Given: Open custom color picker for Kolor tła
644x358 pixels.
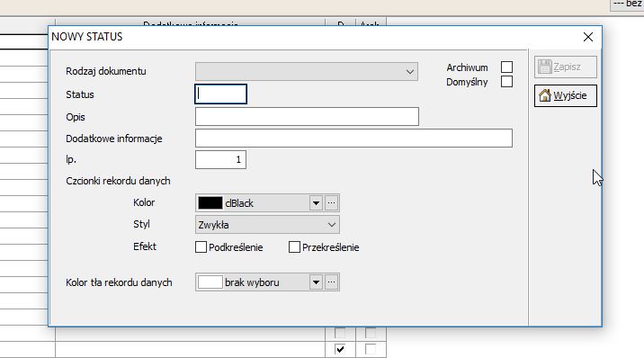Looking at the screenshot, I should coord(332,282).
